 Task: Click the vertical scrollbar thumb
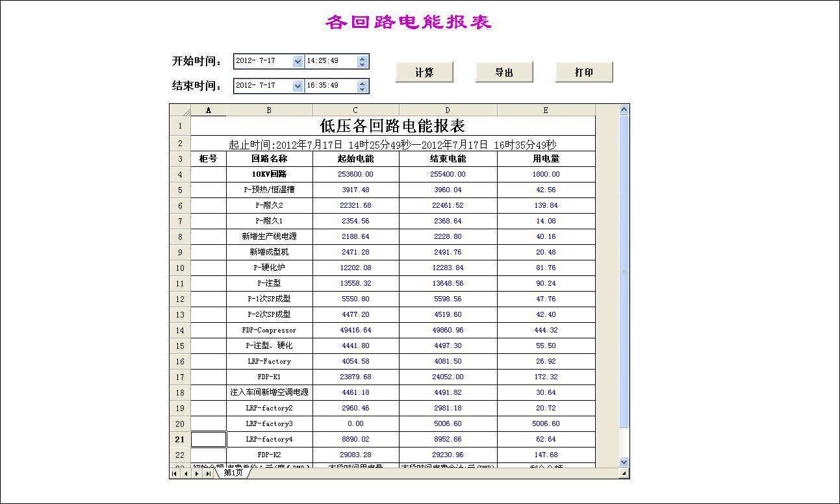pyautogui.click(x=624, y=271)
